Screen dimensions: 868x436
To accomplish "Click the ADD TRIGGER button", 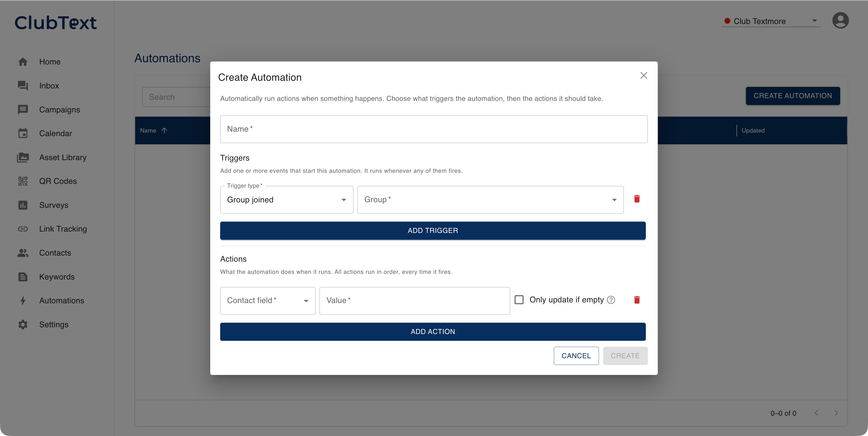I will click(433, 231).
